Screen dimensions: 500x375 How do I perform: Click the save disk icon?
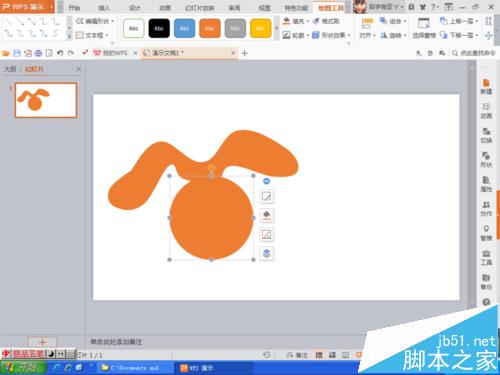[x=17, y=53]
